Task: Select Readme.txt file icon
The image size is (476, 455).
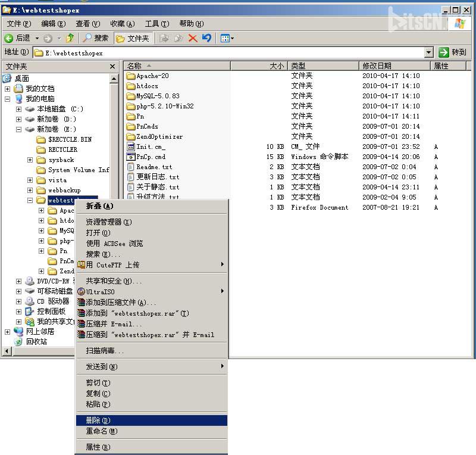Action: (130, 167)
